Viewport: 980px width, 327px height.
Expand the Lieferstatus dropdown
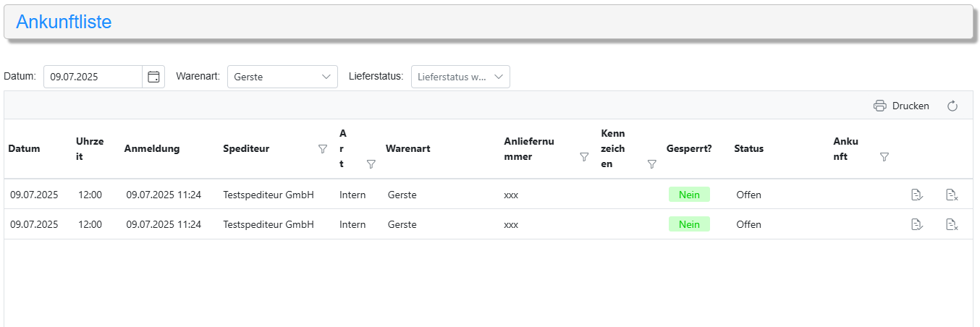point(460,77)
